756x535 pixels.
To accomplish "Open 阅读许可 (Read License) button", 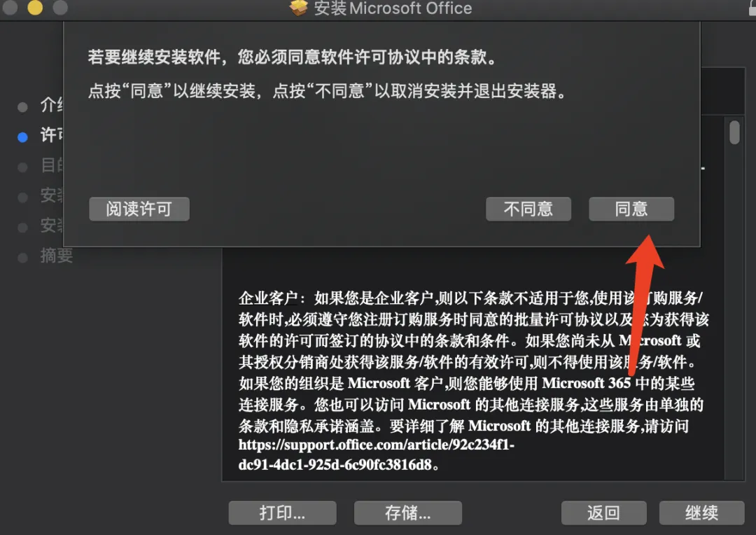I will tap(139, 209).
